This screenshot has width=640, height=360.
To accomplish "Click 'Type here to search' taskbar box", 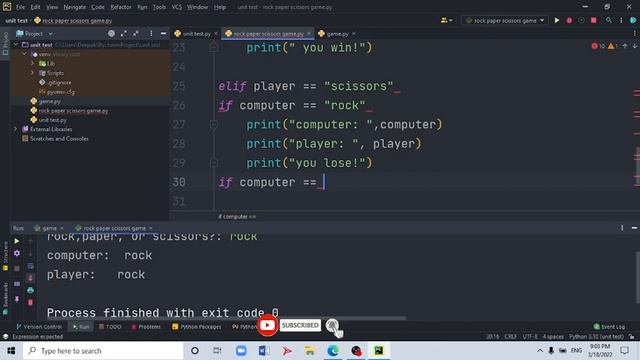I will point(103,351).
